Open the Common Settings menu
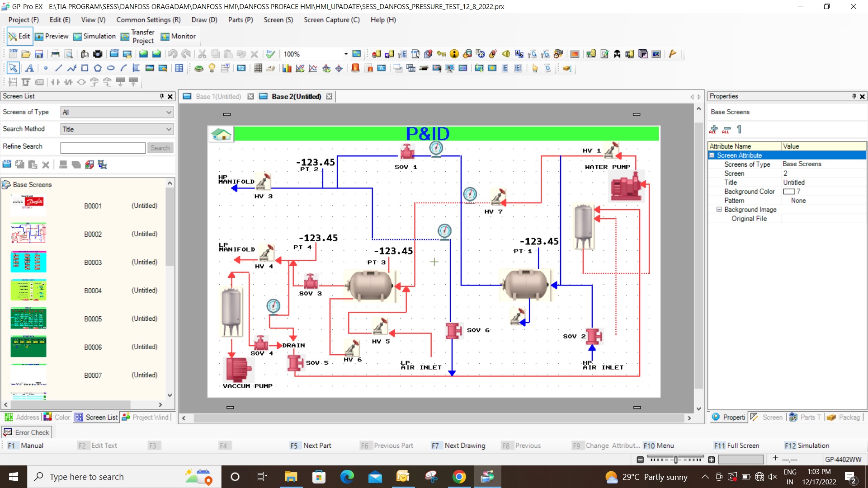 pyautogui.click(x=148, y=20)
